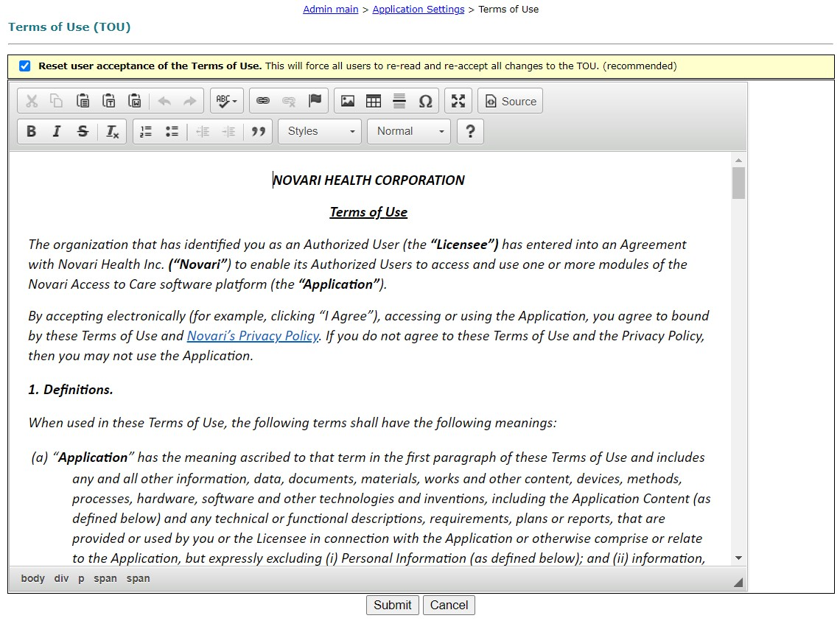840x621 pixels.
Task: Click the NOVARI HEALTH CORPORATION heading
Action: [x=368, y=180]
